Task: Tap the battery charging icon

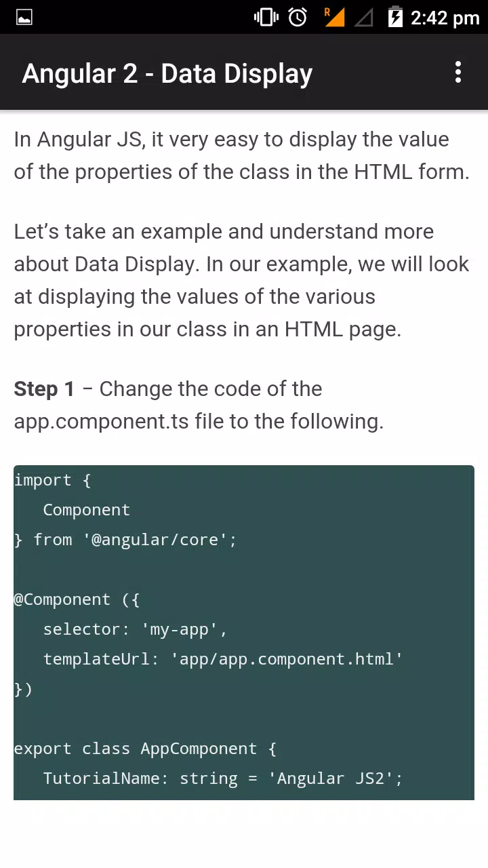Action: click(x=395, y=17)
